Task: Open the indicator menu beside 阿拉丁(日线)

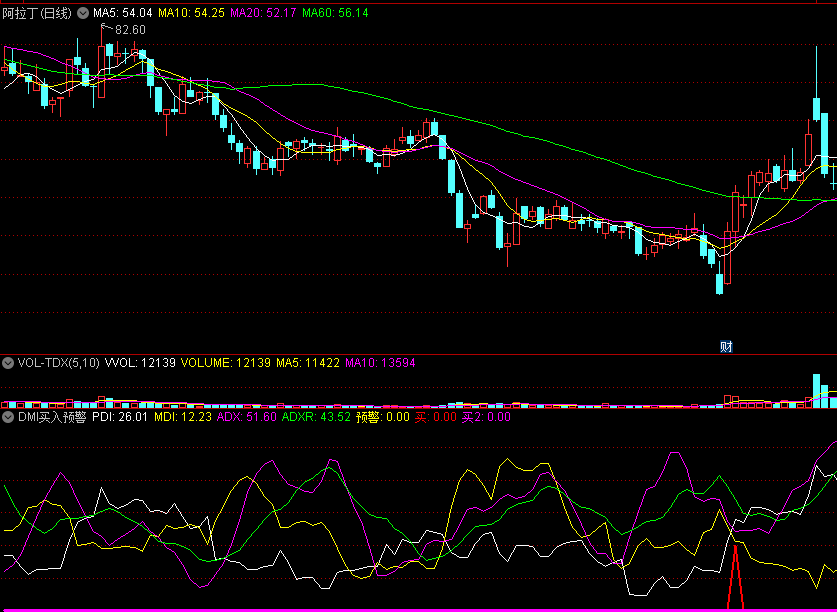Action: 83,13
